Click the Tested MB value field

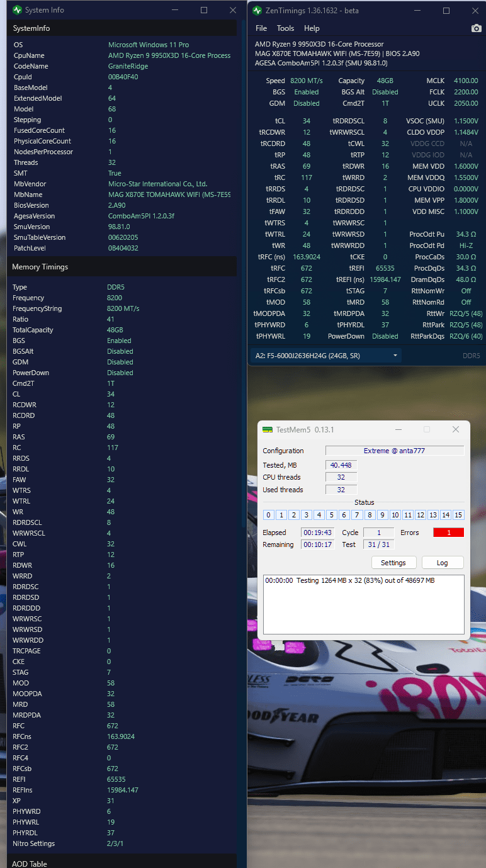coord(341,465)
